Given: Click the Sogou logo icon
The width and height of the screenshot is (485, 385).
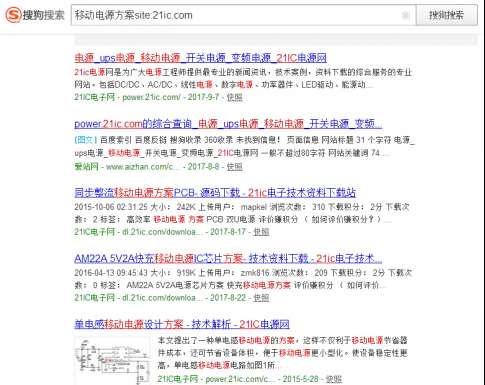Looking at the screenshot, I should (13, 15).
